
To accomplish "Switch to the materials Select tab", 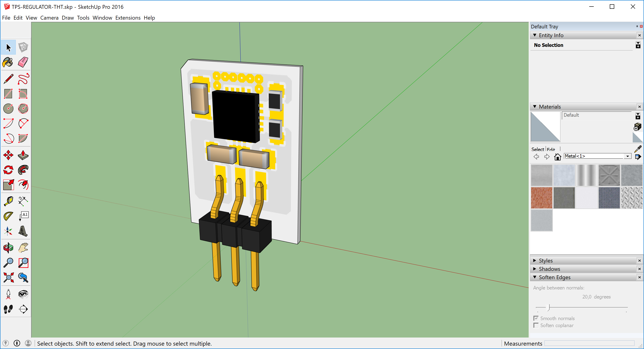I will (x=538, y=149).
